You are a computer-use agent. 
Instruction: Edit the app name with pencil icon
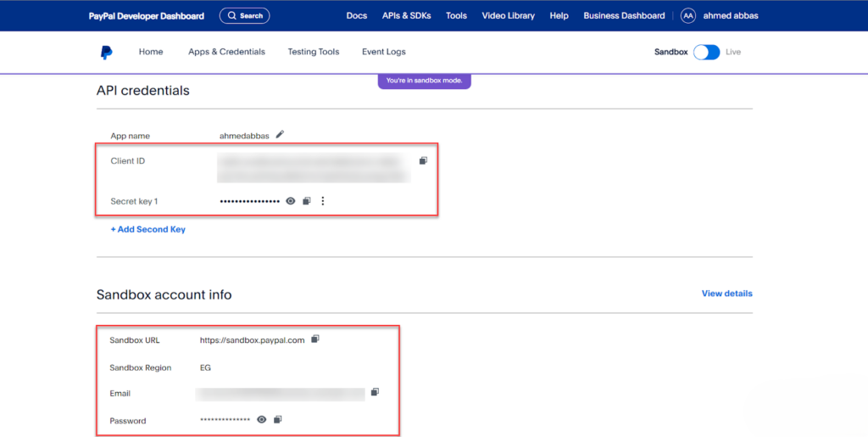pyautogui.click(x=280, y=135)
